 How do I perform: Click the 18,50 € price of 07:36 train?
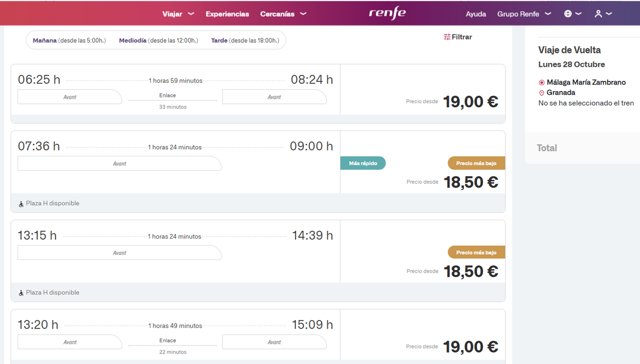471,182
